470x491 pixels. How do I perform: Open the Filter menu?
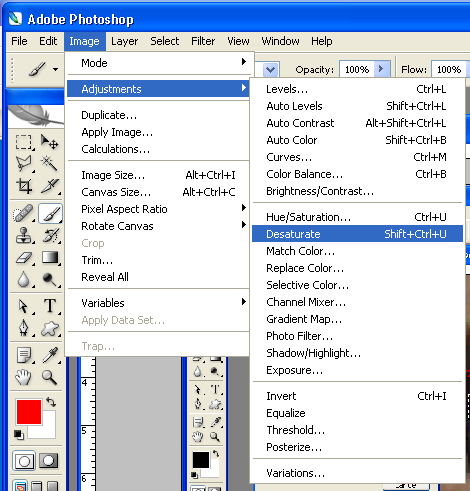coord(203,41)
